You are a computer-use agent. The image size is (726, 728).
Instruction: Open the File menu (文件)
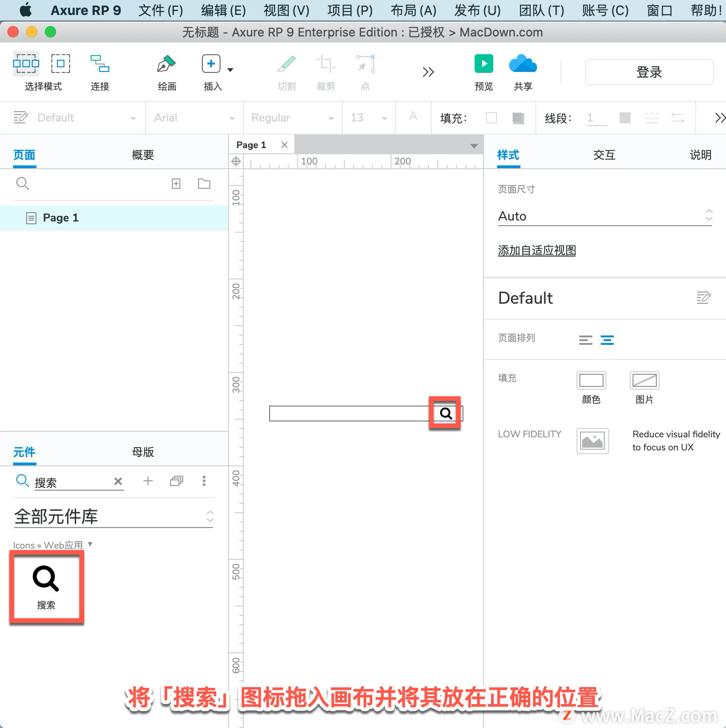coord(161,10)
